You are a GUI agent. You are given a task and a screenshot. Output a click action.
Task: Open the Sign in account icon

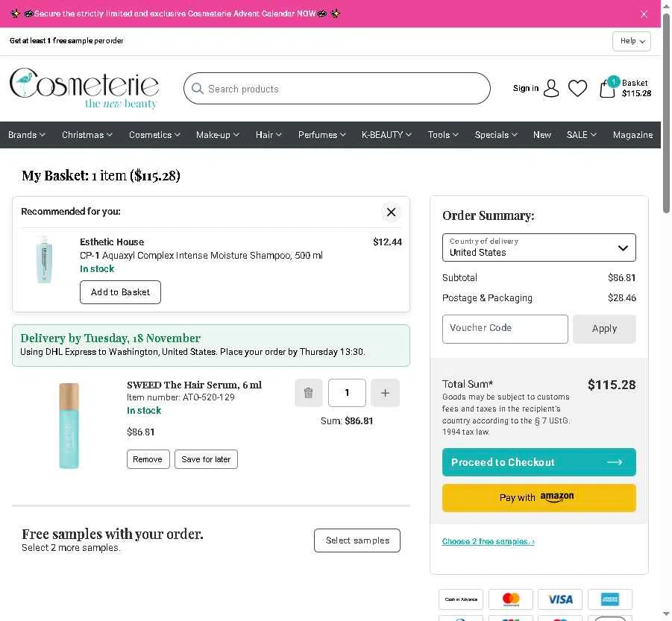(x=550, y=88)
